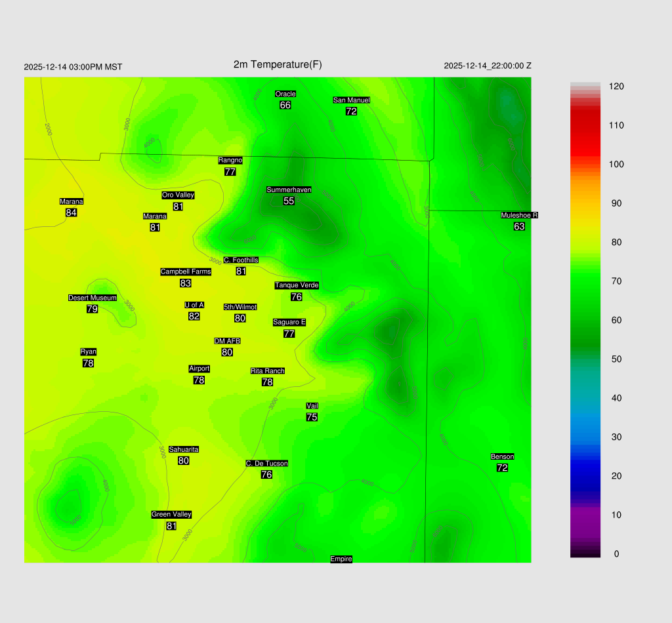Click the Green Valley station label
The height and width of the screenshot is (623, 672).
171,514
